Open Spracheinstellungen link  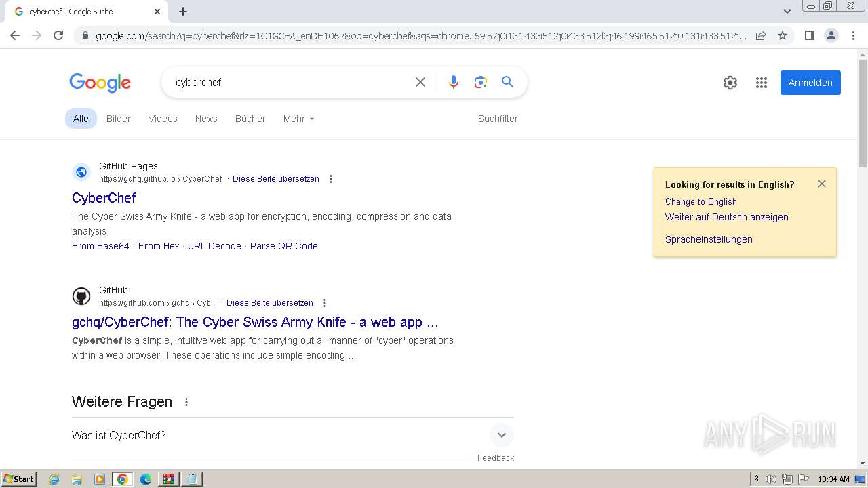[x=709, y=239]
